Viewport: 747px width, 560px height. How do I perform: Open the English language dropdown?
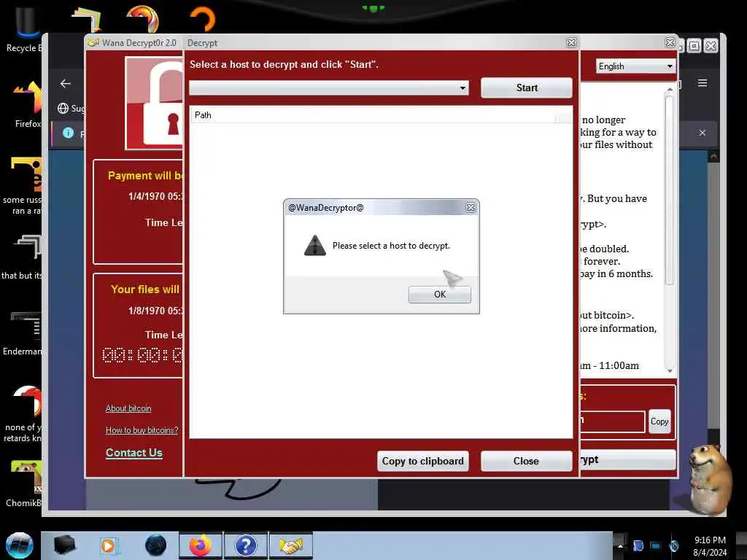(x=635, y=66)
